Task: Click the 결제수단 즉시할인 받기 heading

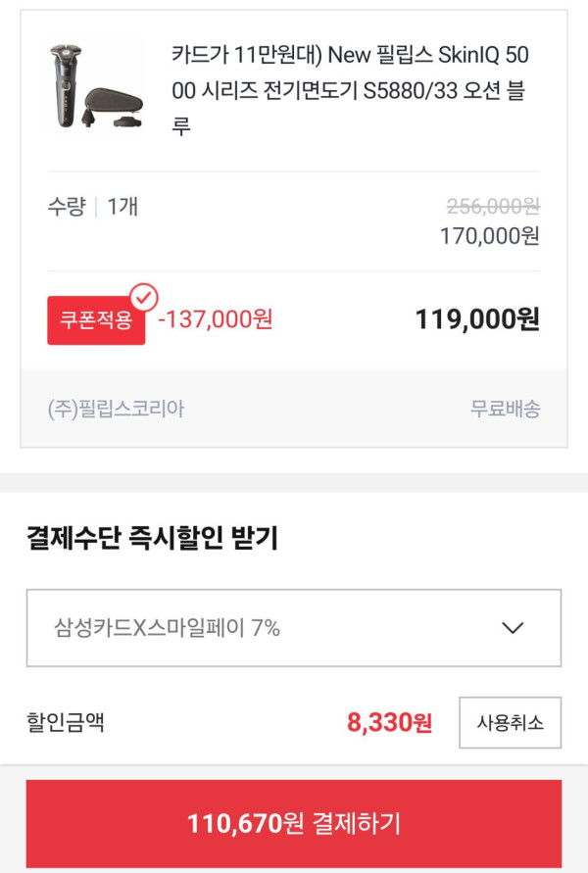Action: 152,538
